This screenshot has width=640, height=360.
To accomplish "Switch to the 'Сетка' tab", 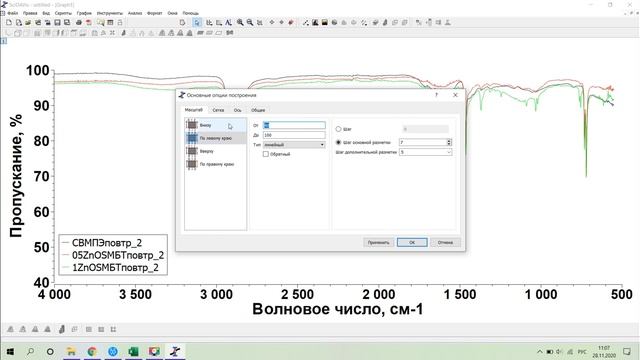I will [218, 110].
